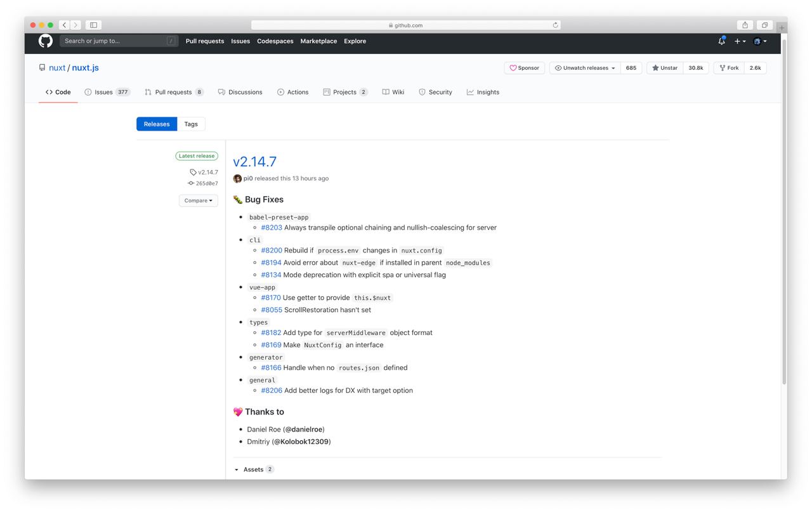Click the Safari share icon
The height and width of the screenshot is (512, 812).
[x=745, y=25]
